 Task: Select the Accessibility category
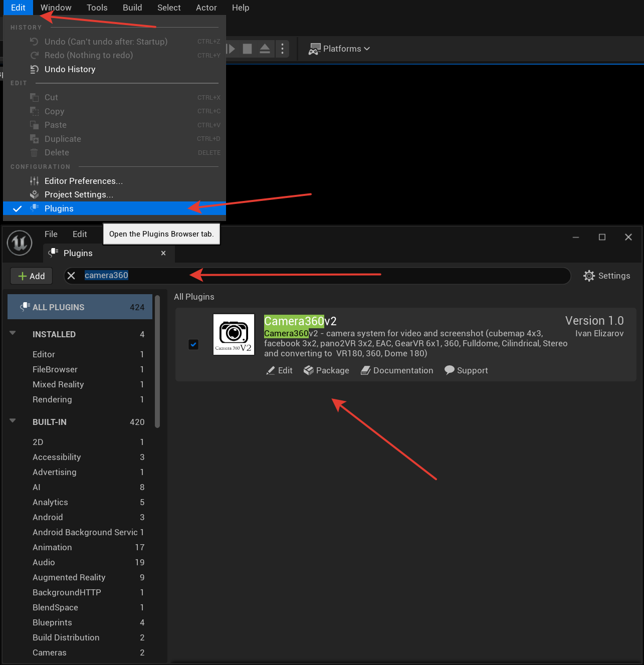click(80, 457)
